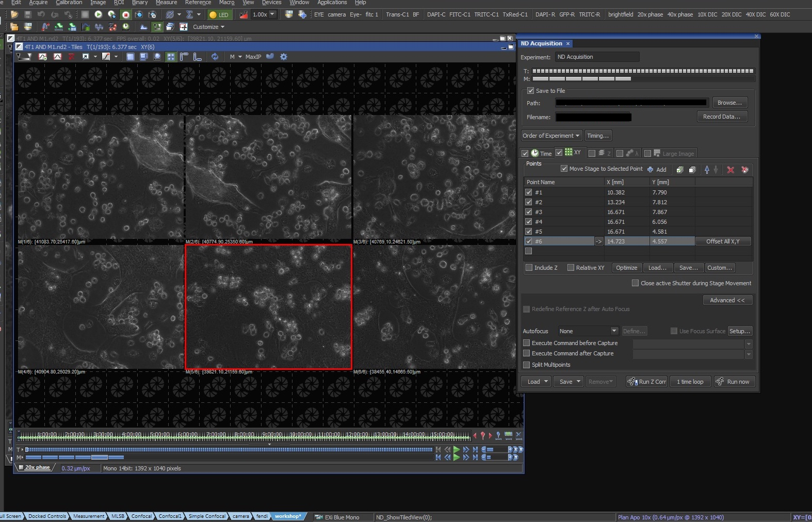Click the red stop acquisition icon
The width and height of the screenshot is (812, 522).
point(125,14)
